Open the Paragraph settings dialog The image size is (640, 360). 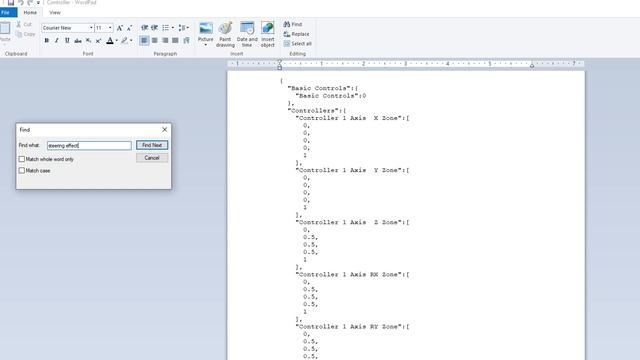pos(187,40)
